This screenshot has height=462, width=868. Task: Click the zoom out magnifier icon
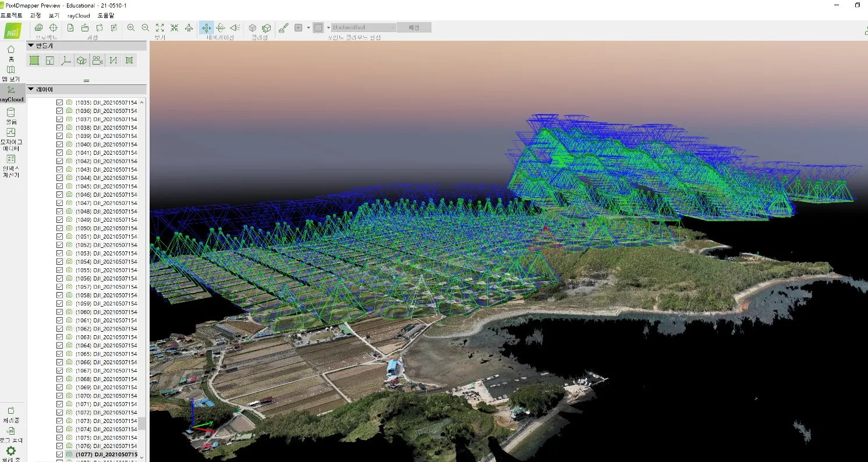tap(145, 27)
